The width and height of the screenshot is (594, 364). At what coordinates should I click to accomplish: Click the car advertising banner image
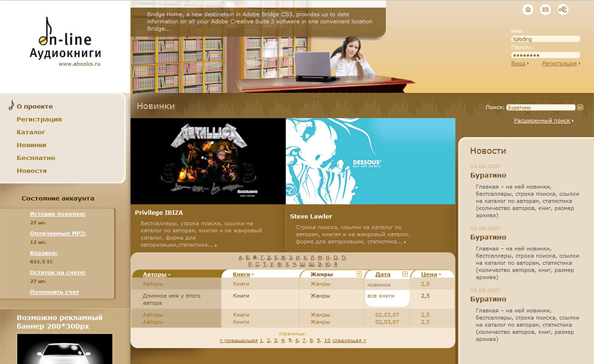click(65, 349)
